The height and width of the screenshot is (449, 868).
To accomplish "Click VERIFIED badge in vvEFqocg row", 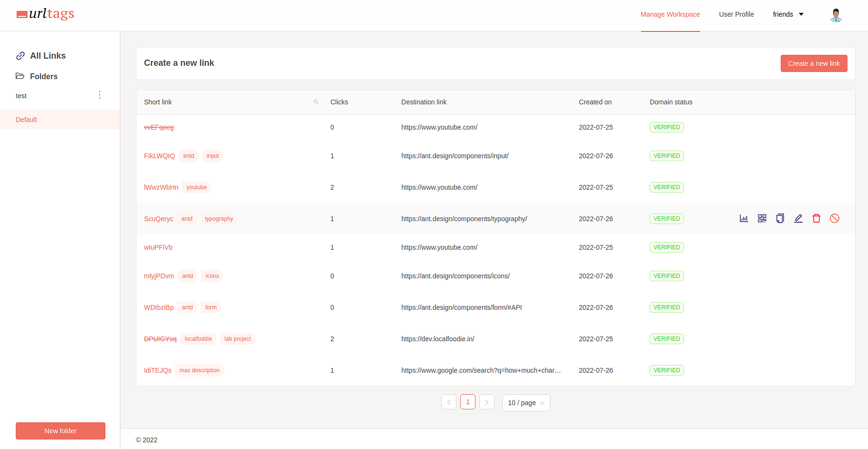I will [x=666, y=127].
